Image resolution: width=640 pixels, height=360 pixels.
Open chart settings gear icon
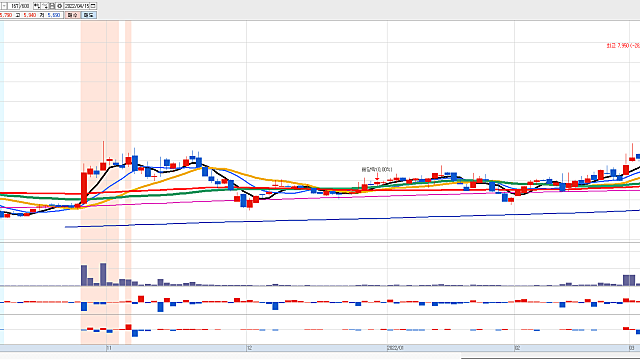(x=60, y=6)
